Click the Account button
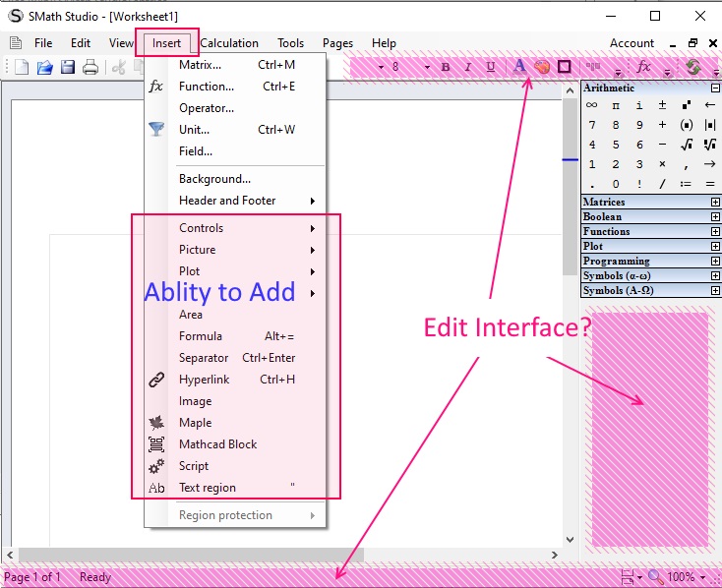722x588 pixels. [x=632, y=43]
